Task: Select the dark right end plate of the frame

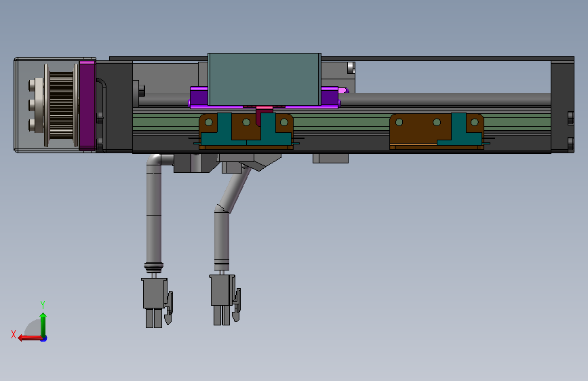Action: coord(562,105)
